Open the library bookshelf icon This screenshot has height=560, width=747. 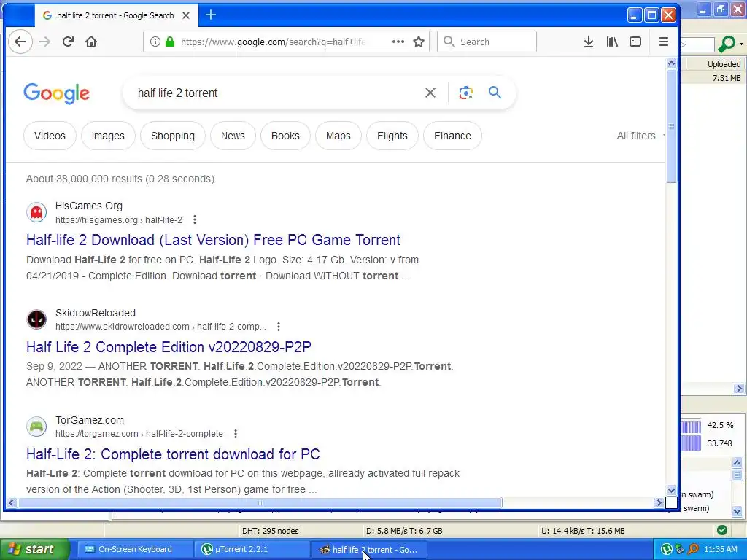click(x=612, y=42)
